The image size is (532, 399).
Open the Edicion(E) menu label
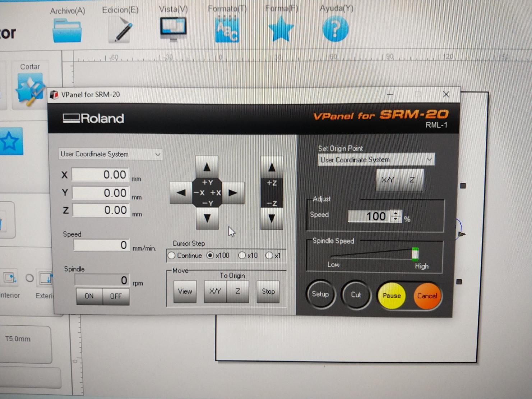point(120,10)
